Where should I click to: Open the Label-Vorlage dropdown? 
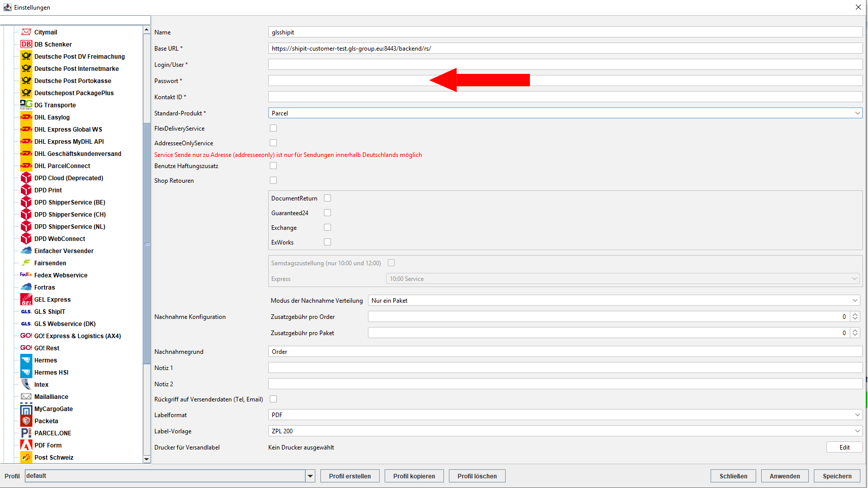click(x=565, y=431)
